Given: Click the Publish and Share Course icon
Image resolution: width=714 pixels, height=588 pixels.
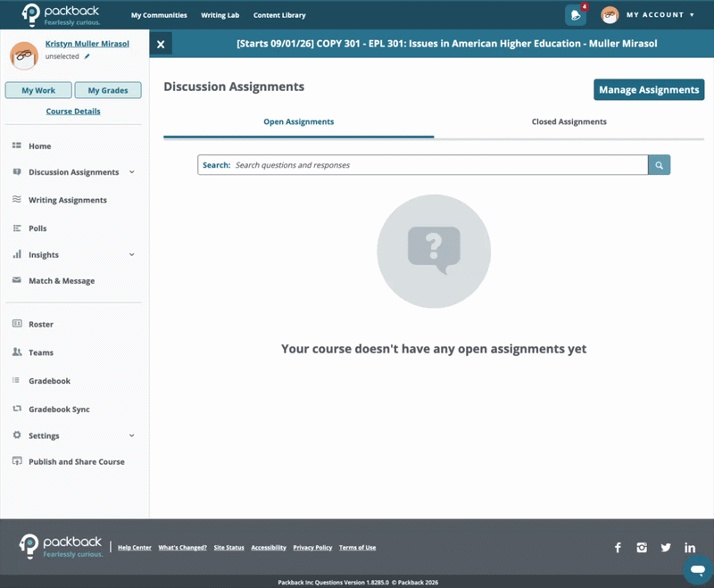Looking at the screenshot, I should click(x=17, y=461).
